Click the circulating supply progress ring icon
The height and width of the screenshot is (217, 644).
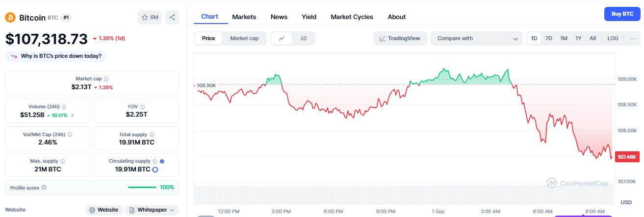pos(155,169)
